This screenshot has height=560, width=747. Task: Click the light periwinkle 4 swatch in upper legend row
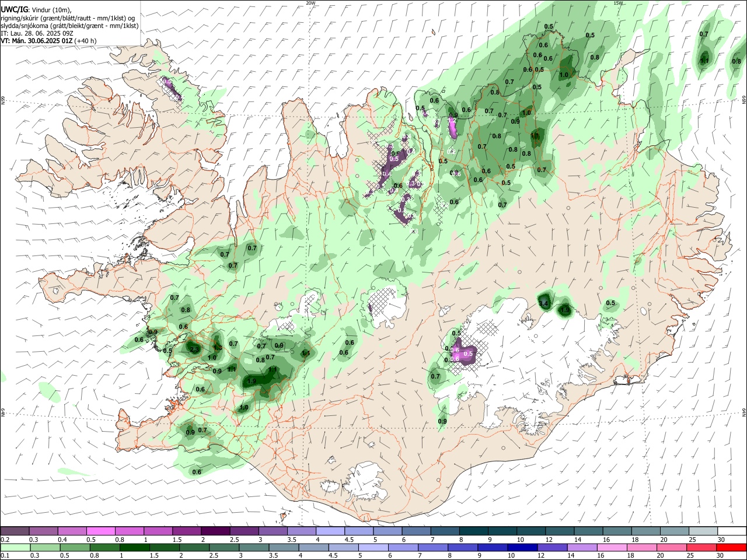[x=329, y=531]
